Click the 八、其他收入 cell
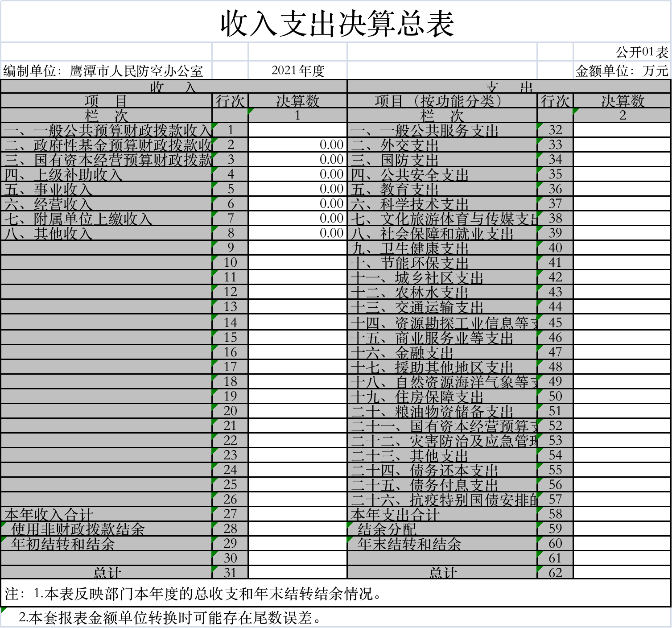The image size is (672, 628). click(x=107, y=233)
